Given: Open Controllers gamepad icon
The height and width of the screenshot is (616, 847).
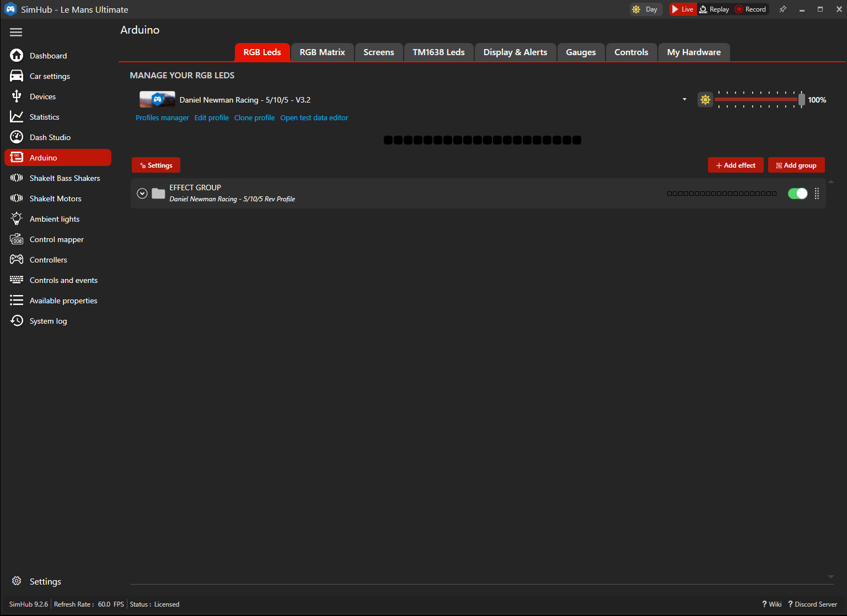Looking at the screenshot, I should 17,260.
